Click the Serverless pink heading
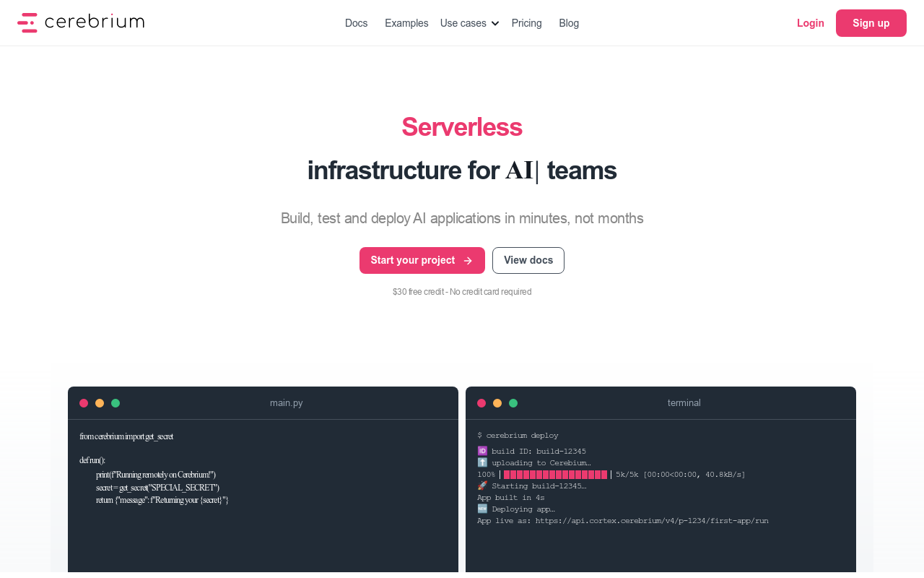924x578 pixels. tap(462, 127)
